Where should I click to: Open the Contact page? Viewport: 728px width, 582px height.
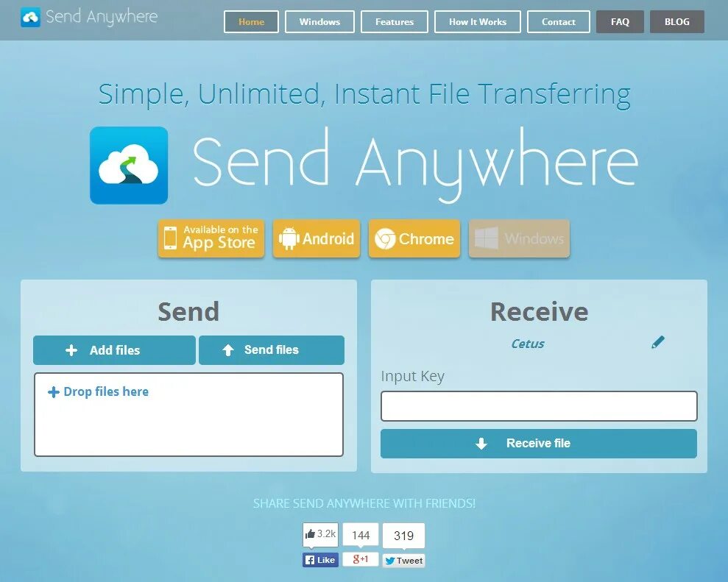[x=559, y=22]
